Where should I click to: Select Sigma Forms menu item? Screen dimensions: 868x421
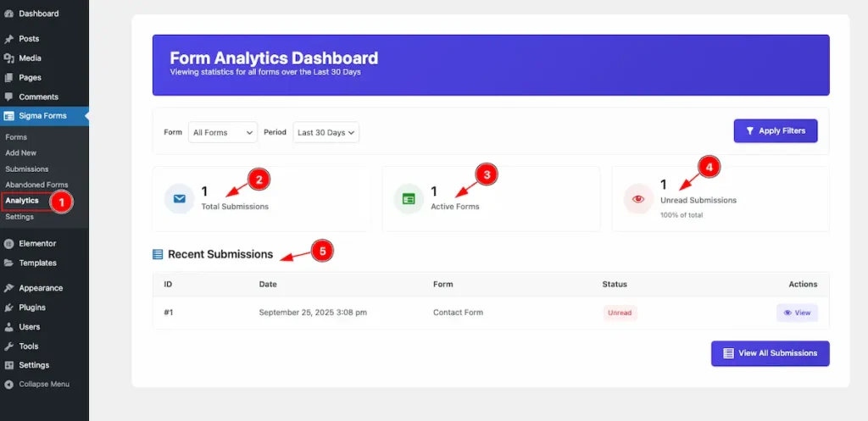click(x=42, y=116)
